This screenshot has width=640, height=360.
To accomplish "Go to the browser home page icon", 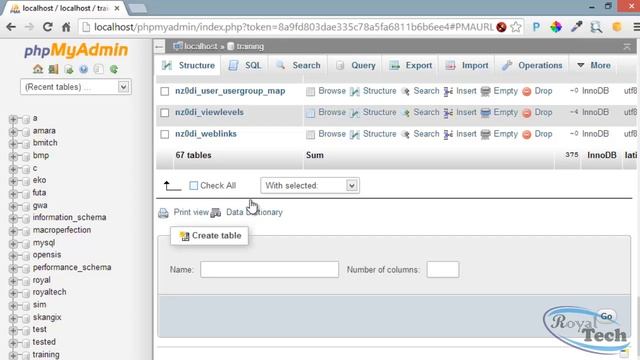I will 66,27.
